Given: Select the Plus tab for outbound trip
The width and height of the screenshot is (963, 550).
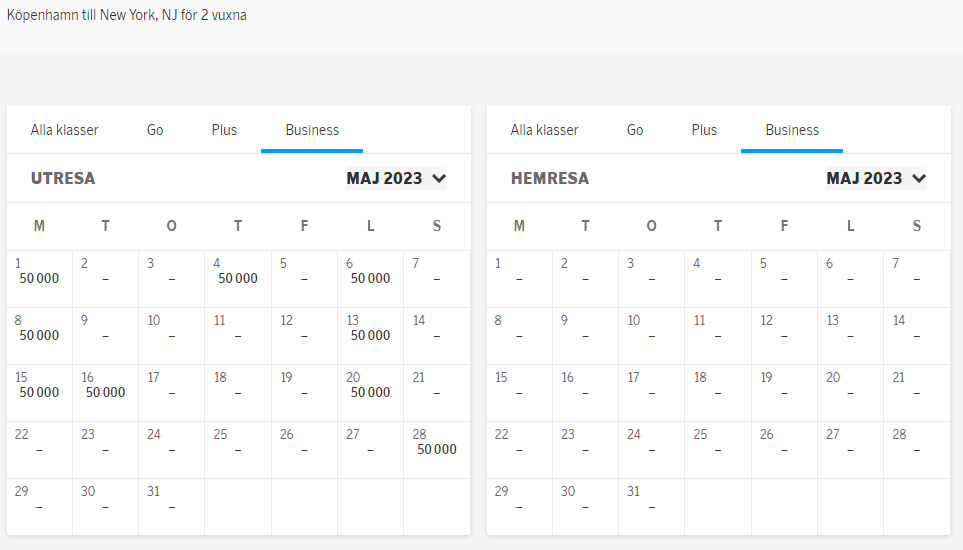Looking at the screenshot, I should click(224, 130).
